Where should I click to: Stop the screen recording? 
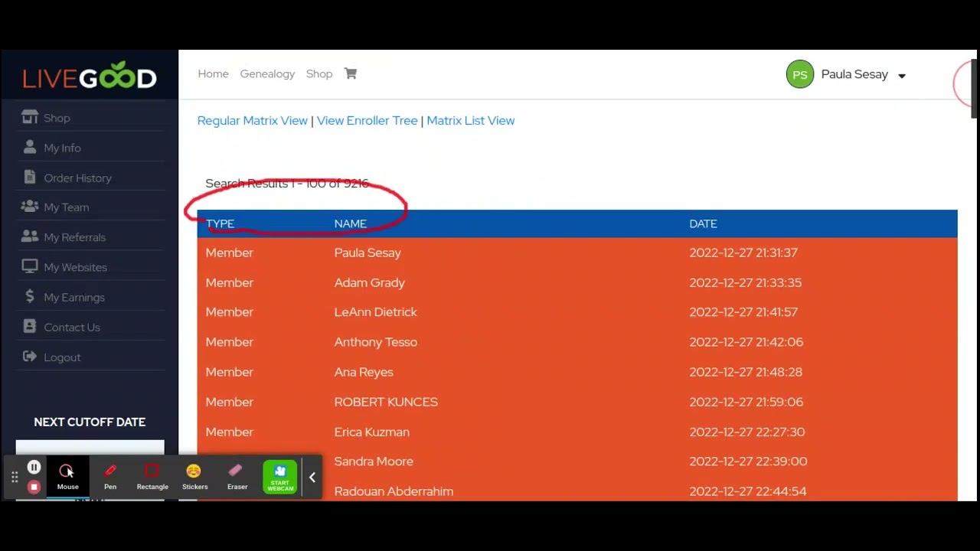pos(34,487)
